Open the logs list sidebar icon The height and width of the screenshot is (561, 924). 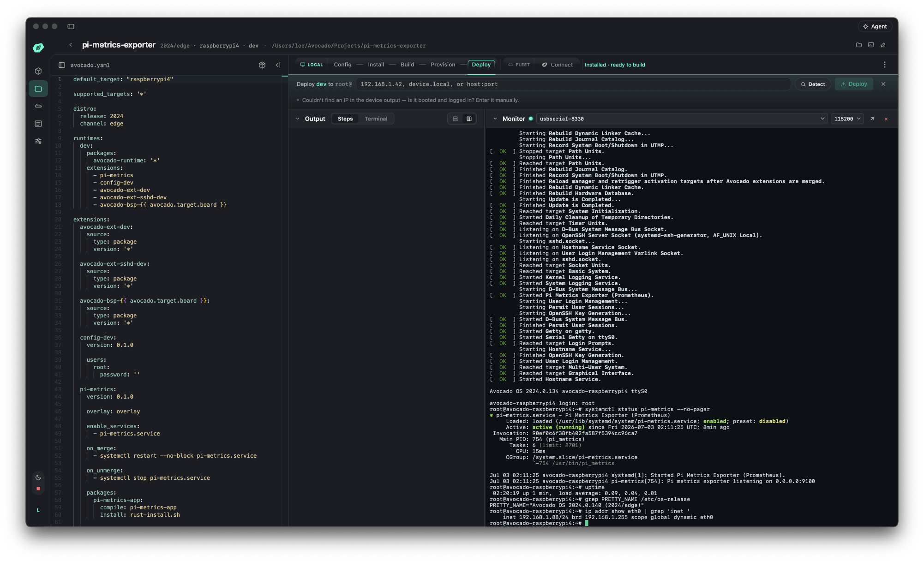point(38,124)
